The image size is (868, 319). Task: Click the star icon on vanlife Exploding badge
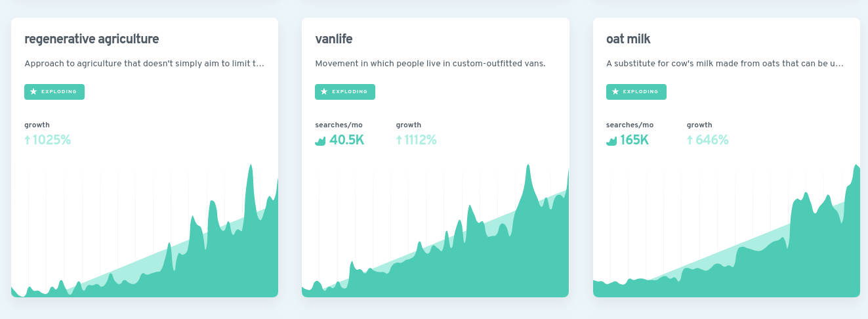(x=324, y=92)
